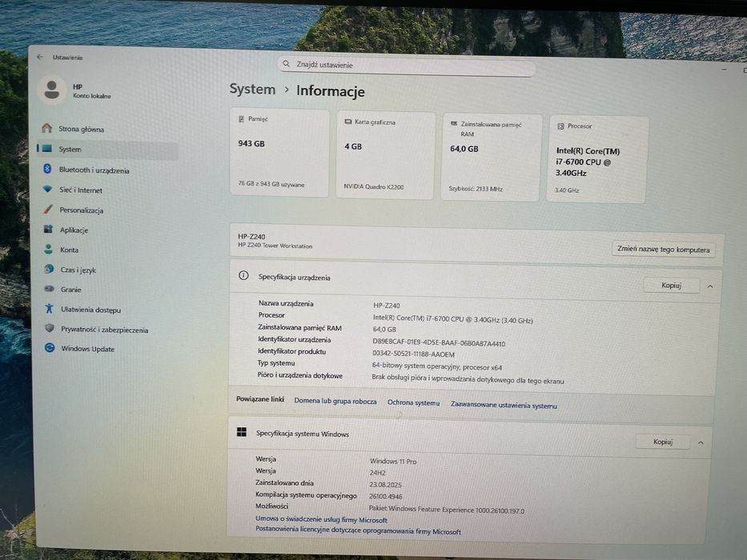Open Zaawansowane ustawienia systemu link

click(x=504, y=406)
